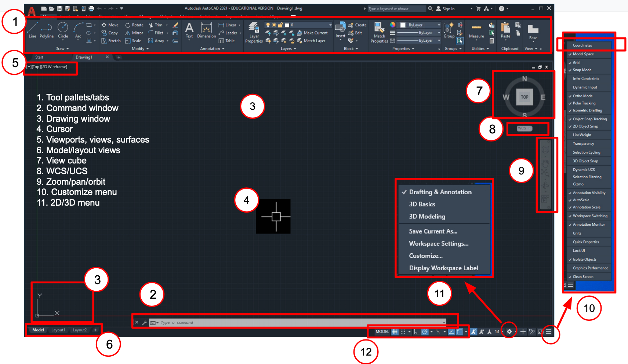The height and width of the screenshot is (364, 628).
Task: Click the keyword search box
Action: coord(396,9)
